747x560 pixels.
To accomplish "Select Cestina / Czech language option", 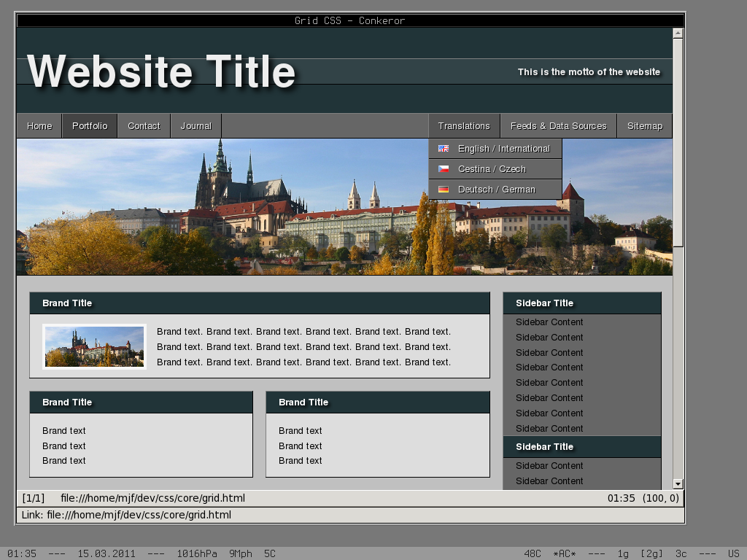I will click(x=492, y=169).
